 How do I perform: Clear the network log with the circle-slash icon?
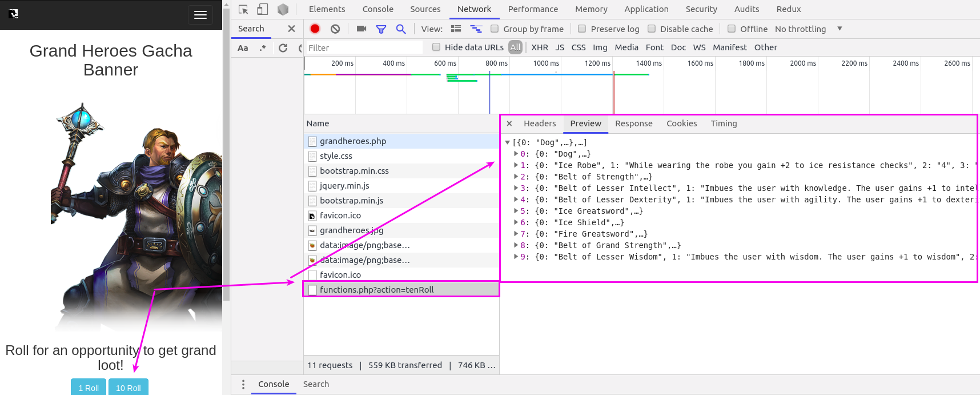coord(335,29)
